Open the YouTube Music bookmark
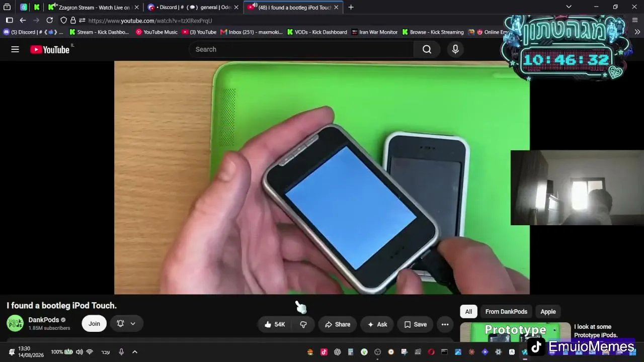 (156, 32)
